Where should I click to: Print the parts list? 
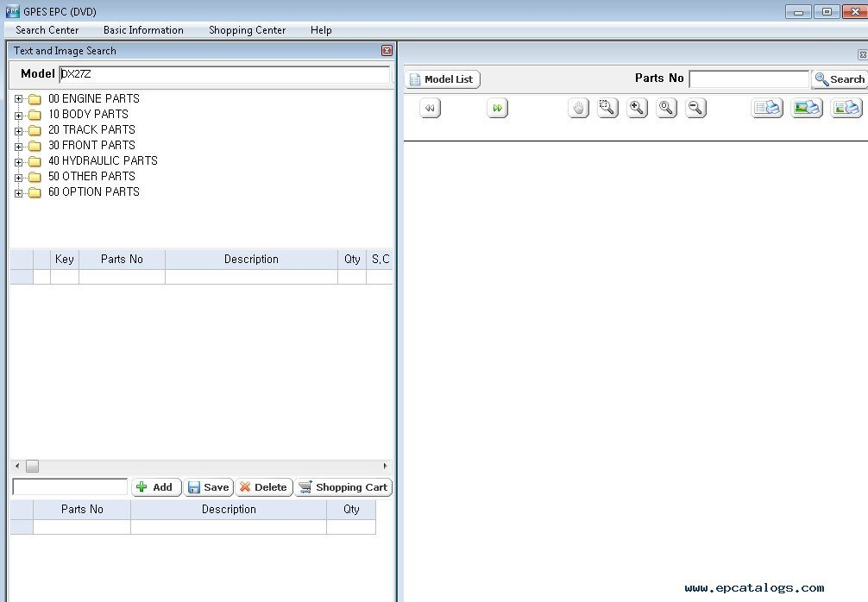pyautogui.click(x=767, y=108)
